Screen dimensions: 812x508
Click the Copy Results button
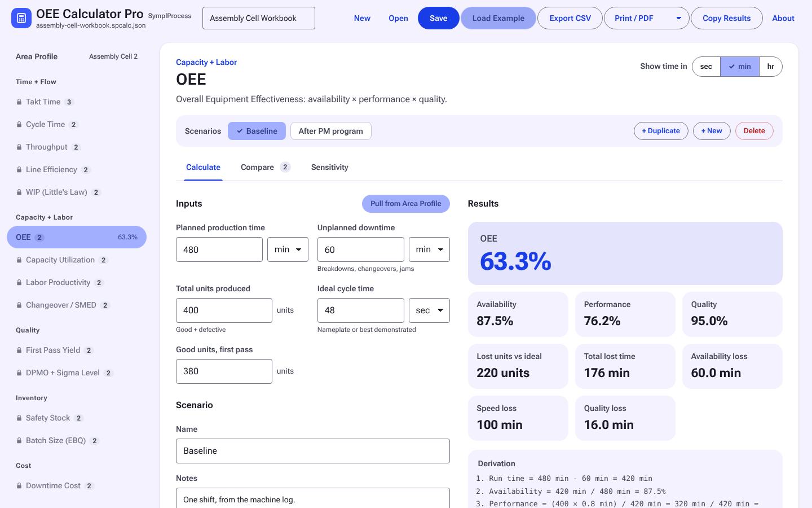(x=727, y=18)
